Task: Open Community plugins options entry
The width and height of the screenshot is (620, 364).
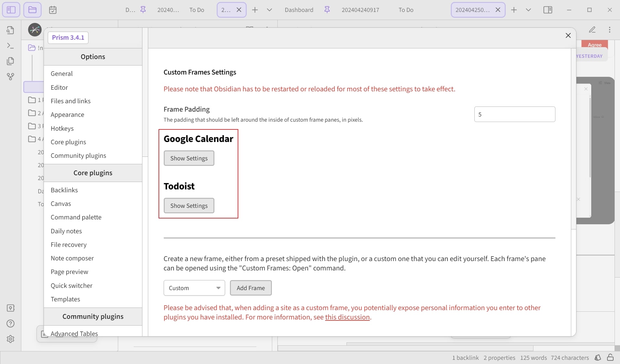Action: pyautogui.click(x=93, y=156)
